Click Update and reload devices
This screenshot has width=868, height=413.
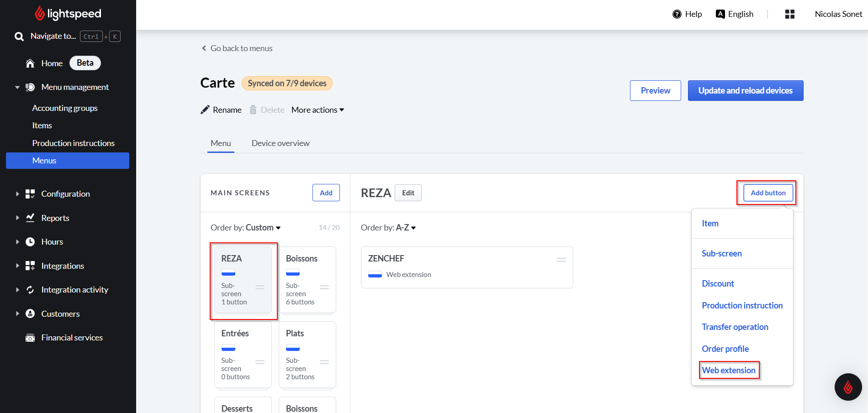click(x=746, y=91)
